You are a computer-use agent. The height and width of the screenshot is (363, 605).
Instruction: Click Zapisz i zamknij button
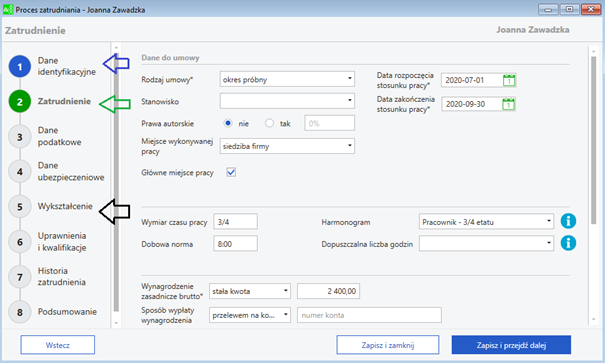(388, 345)
